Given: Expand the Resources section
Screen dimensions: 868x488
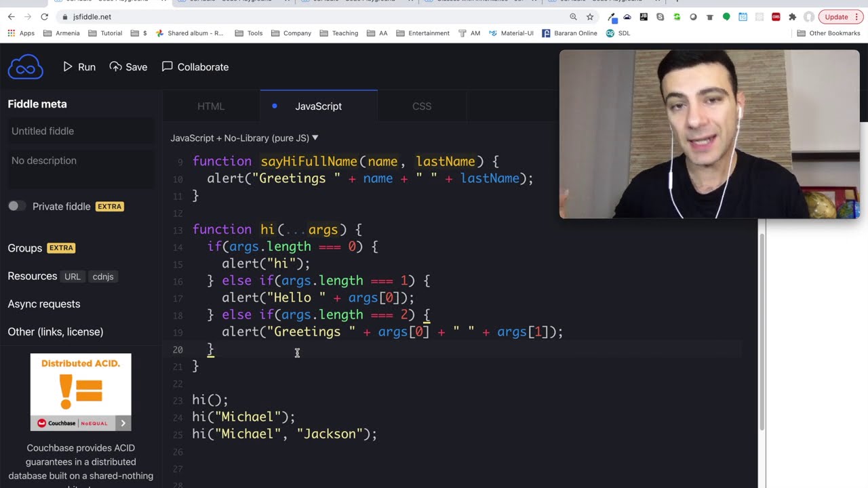Looking at the screenshot, I should tap(33, 277).
